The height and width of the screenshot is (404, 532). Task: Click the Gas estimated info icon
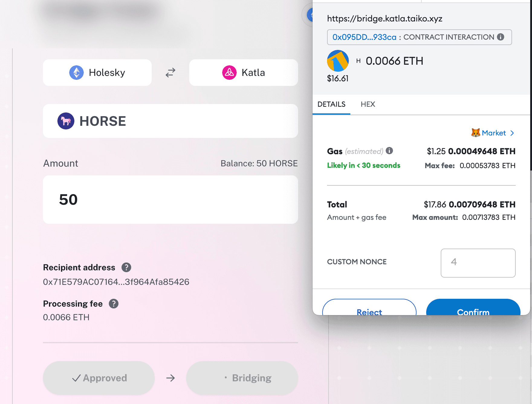pyautogui.click(x=389, y=151)
